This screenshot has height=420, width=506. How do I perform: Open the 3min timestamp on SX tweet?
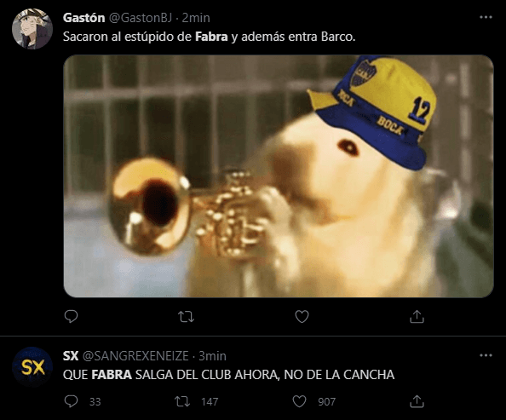click(212, 356)
